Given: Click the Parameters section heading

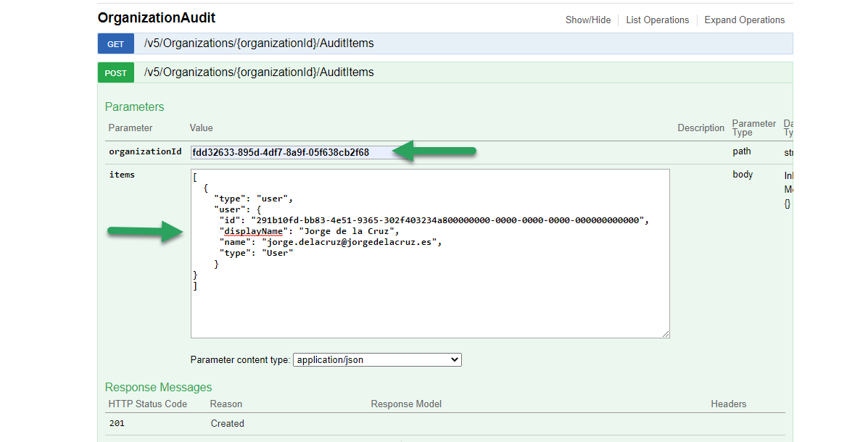Looking at the screenshot, I should (135, 107).
